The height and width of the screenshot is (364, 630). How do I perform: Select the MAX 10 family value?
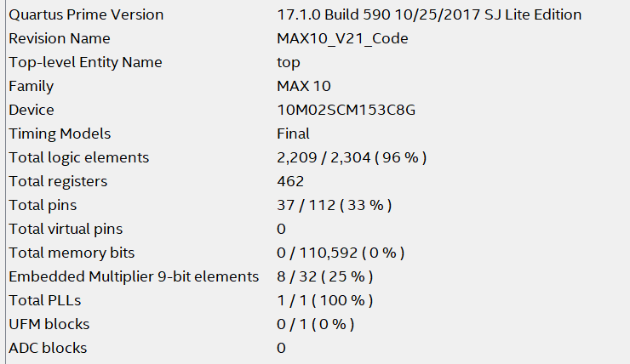(304, 86)
